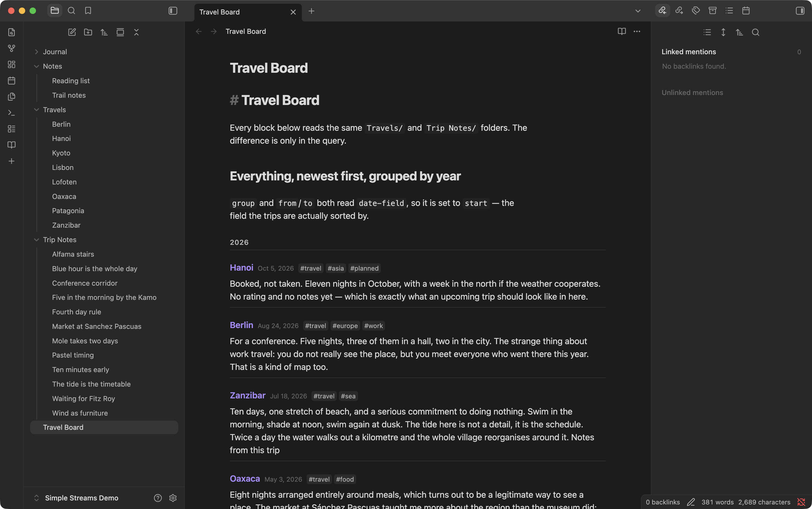Open a new tab with plus button
This screenshot has width=812, height=509.
311,11
